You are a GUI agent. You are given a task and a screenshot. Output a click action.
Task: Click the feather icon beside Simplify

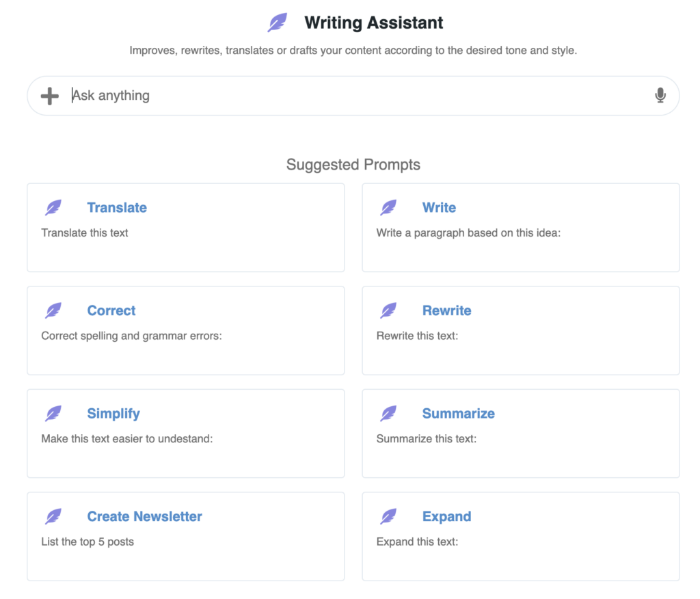pyautogui.click(x=53, y=414)
